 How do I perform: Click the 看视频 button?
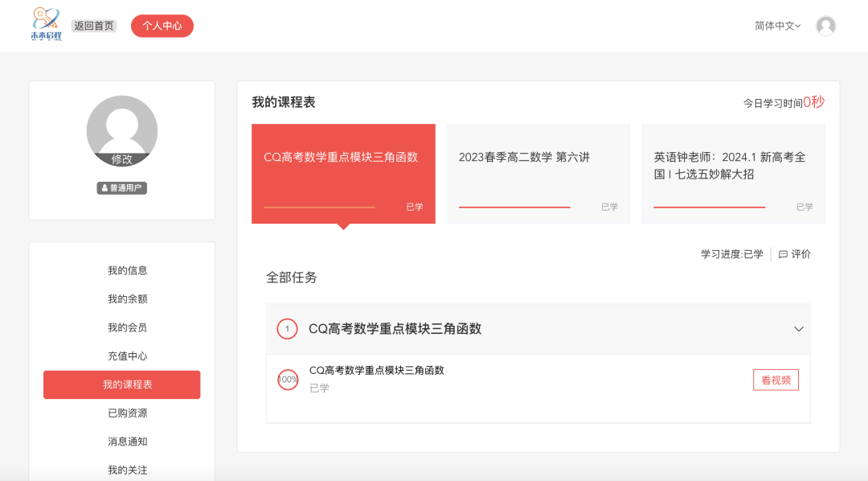pyautogui.click(x=776, y=380)
